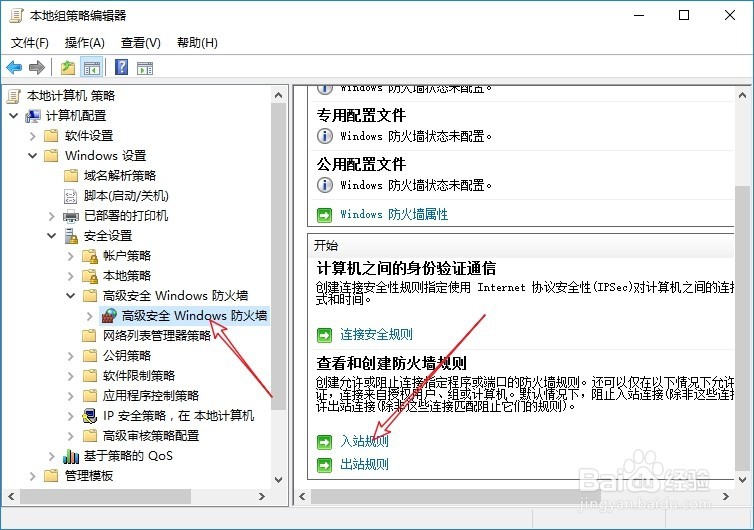Expand the 管理模板 node
This screenshot has width=754, height=530.
(x=33, y=476)
